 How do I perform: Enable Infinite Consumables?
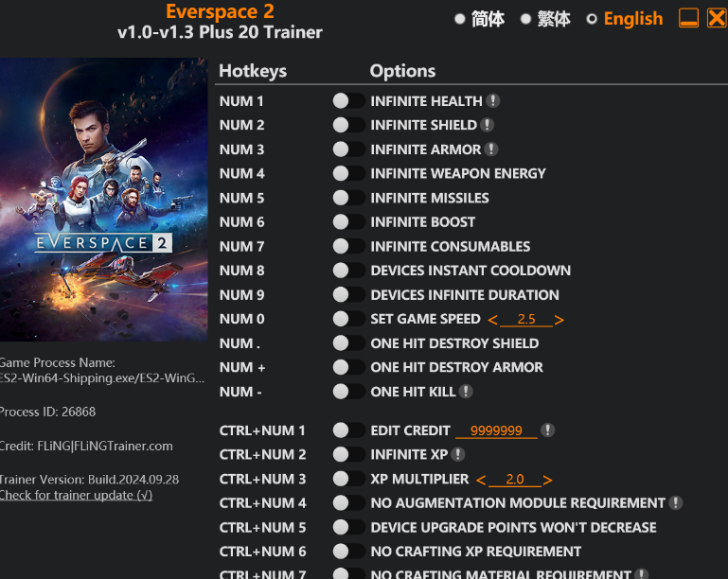point(348,246)
